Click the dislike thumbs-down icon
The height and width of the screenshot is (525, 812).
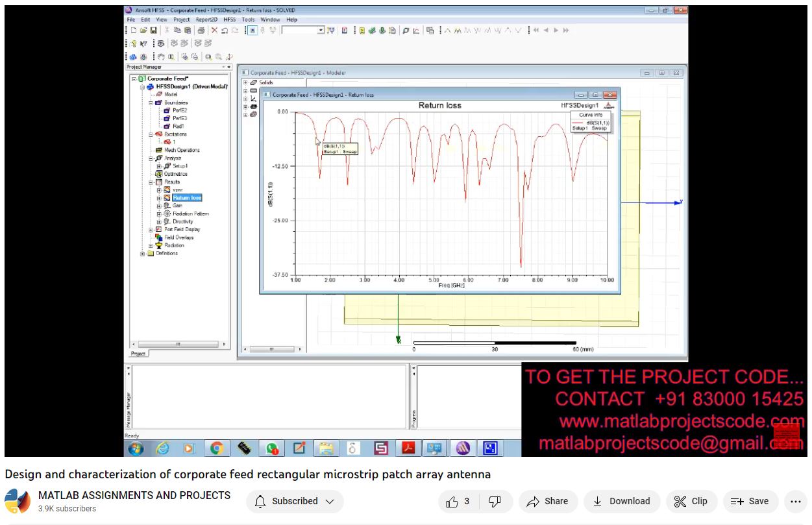coord(495,501)
